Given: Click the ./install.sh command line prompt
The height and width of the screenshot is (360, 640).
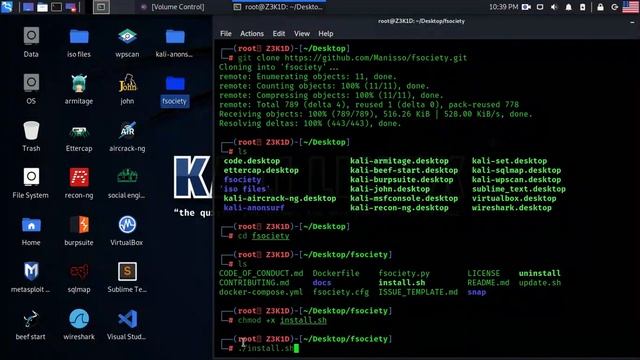Looking at the screenshot, I should 266,348.
